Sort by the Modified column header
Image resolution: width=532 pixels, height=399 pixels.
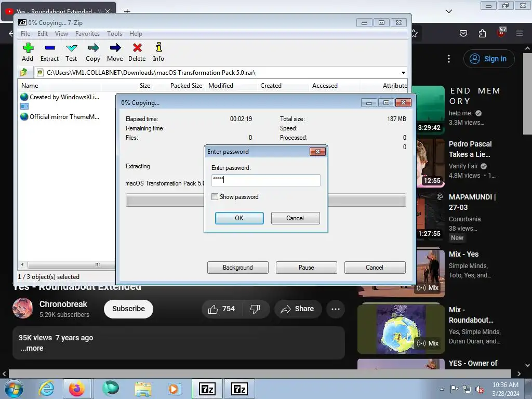click(x=221, y=86)
